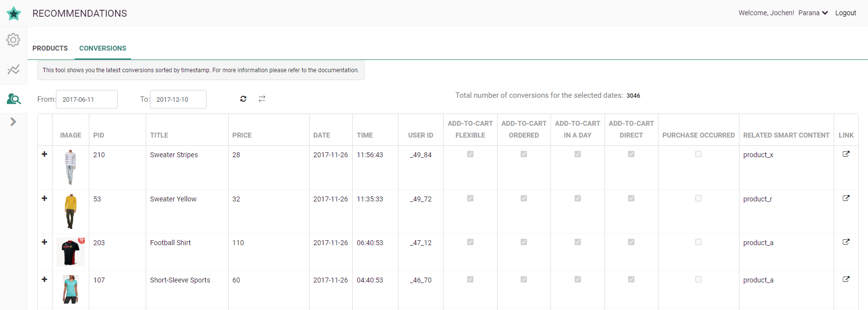Image resolution: width=868 pixels, height=310 pixels.
Task: Click the From date input field
Action: click(x=87, y=99)
